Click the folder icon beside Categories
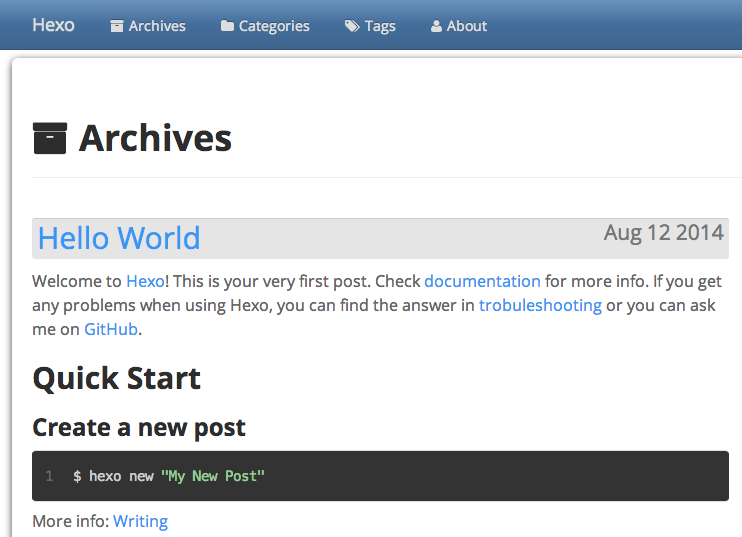Viewport: 742px width, 537px height. pos(227,26)
